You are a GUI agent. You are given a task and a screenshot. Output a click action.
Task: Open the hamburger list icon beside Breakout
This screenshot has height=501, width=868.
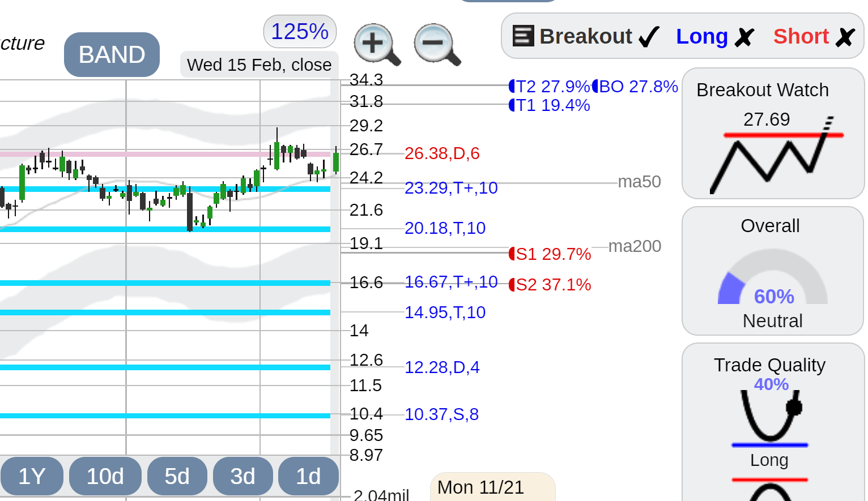pyautogui.click(x=523, y=36)
